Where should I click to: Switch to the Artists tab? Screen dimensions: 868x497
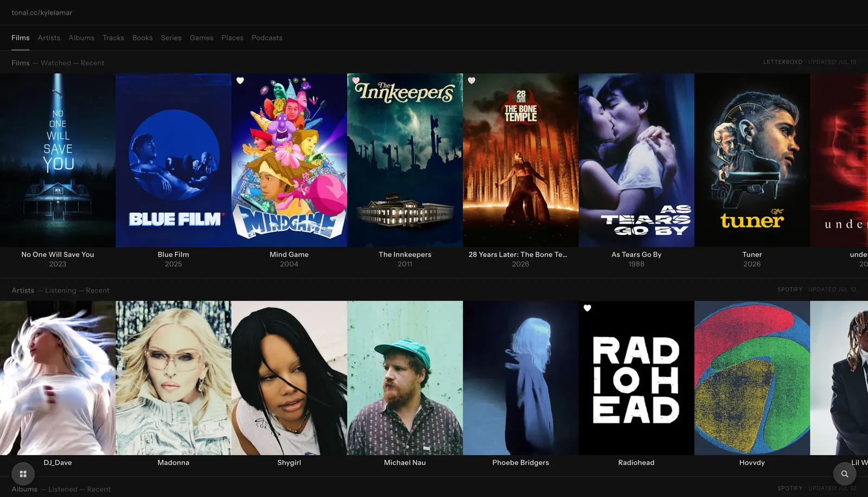click(49, 38)
